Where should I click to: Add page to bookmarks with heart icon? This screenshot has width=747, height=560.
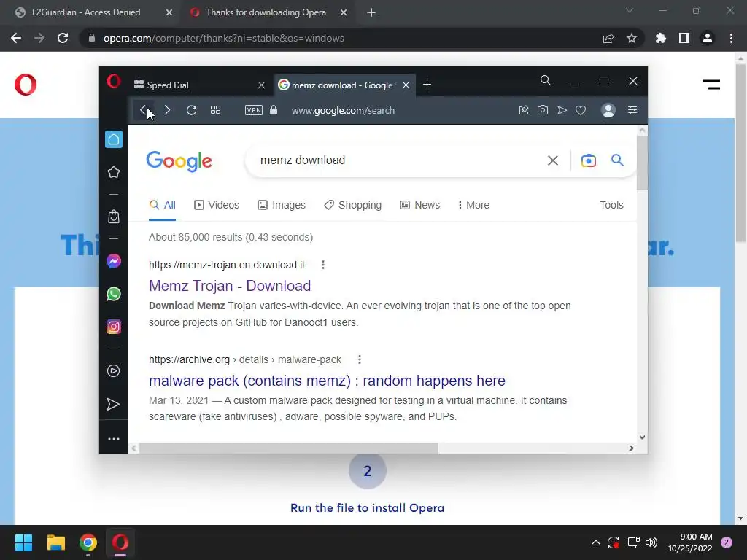[581, 111]
